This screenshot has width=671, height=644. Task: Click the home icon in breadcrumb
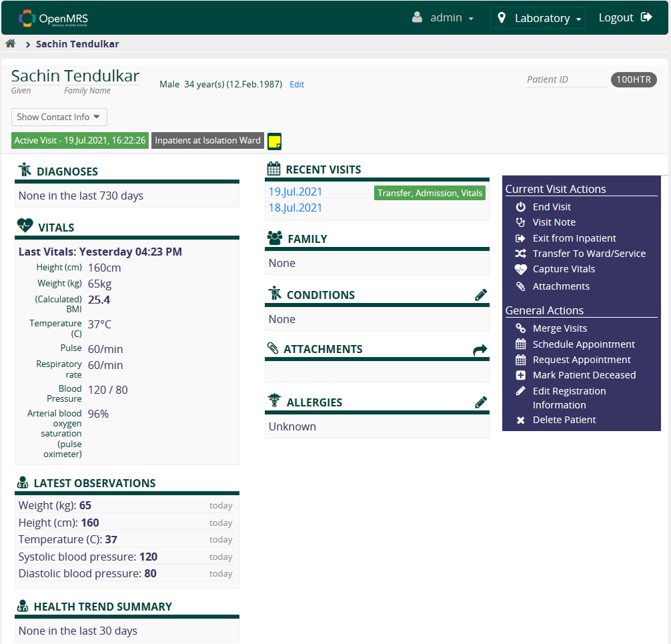coord(11,44)
